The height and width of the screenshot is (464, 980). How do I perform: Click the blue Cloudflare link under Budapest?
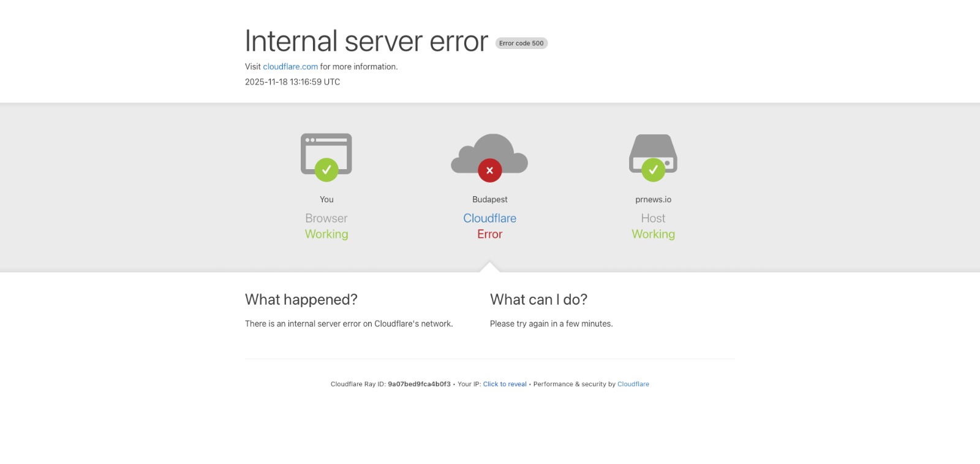490,218
